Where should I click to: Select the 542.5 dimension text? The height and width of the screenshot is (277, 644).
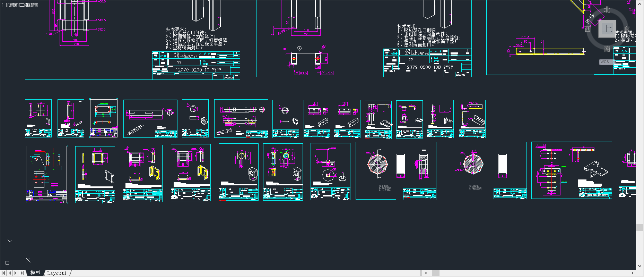[x=102, y=20]
